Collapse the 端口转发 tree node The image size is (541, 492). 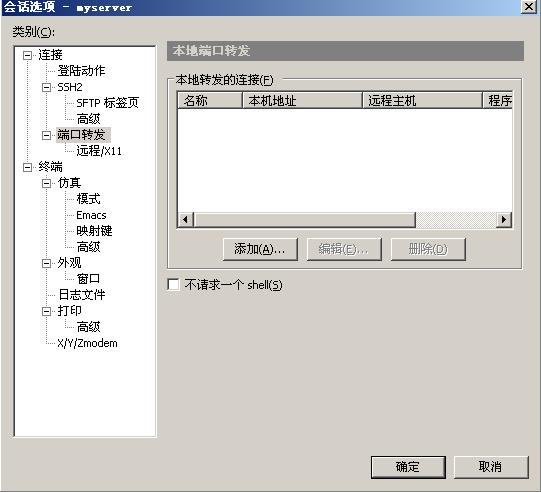click(x=47, y=135)
